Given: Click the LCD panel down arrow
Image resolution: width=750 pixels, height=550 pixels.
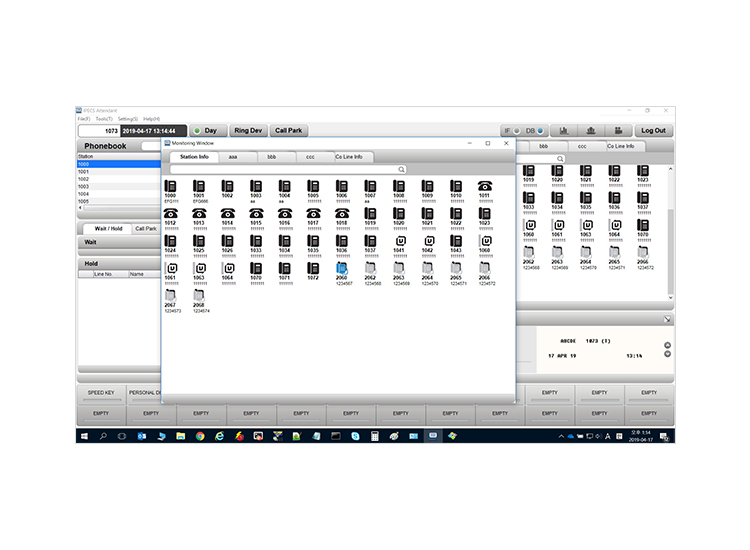Looking at the screenshot, I should pos(667,354).
